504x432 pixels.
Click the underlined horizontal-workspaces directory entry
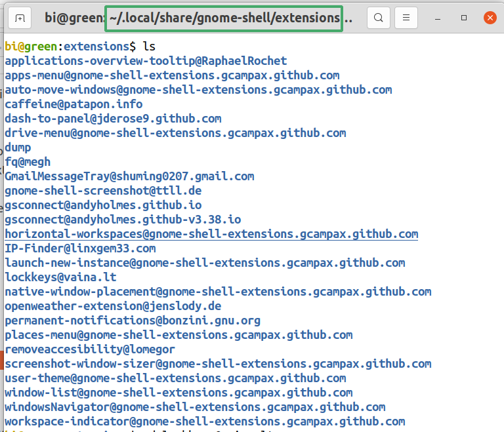211,234
